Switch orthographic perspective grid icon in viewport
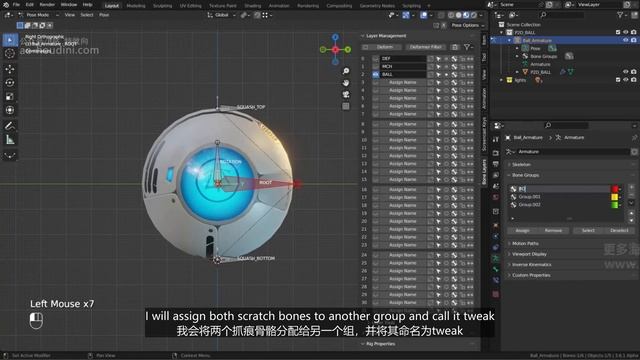640x360 pixels. 346,106
